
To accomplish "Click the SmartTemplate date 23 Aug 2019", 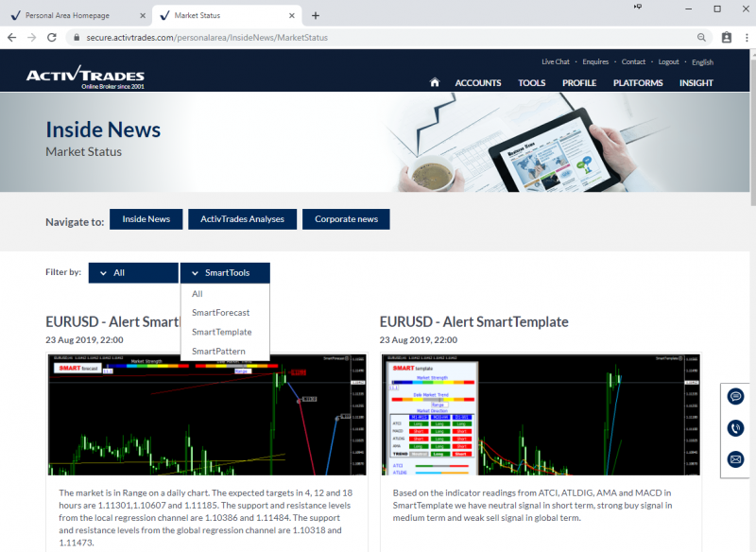I will [419, 340].
